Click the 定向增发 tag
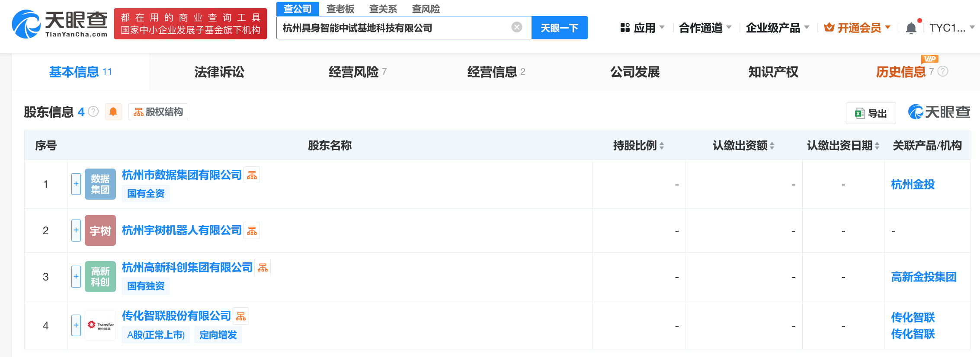This screenshot has width=980, height=357. [x=218, y=335]
